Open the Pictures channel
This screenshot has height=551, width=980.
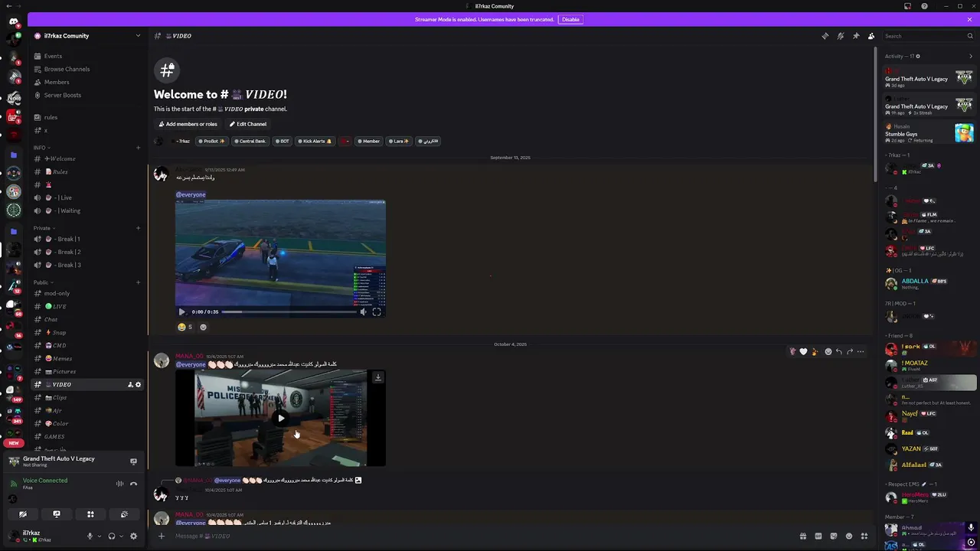click(87, 371)
